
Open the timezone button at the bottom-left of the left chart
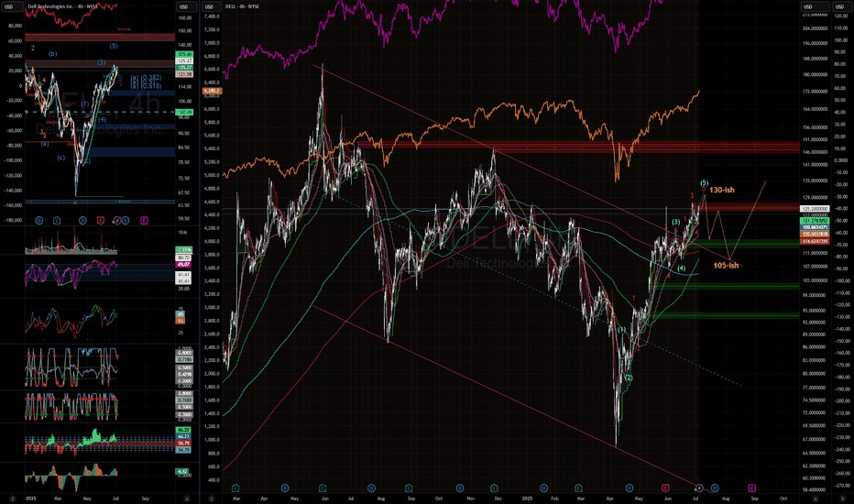click(12, 498)
